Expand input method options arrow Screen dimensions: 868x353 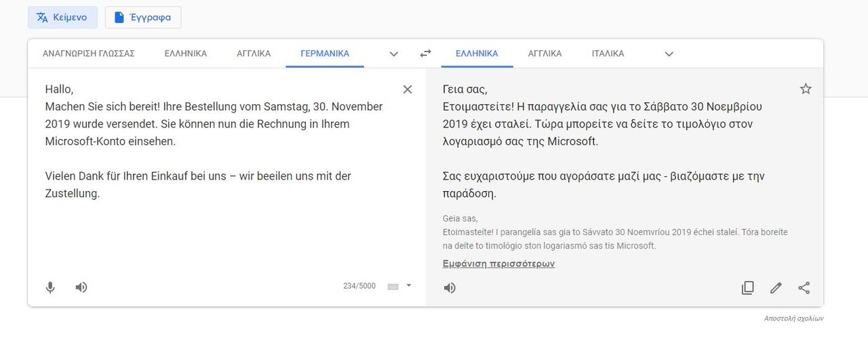409,285
